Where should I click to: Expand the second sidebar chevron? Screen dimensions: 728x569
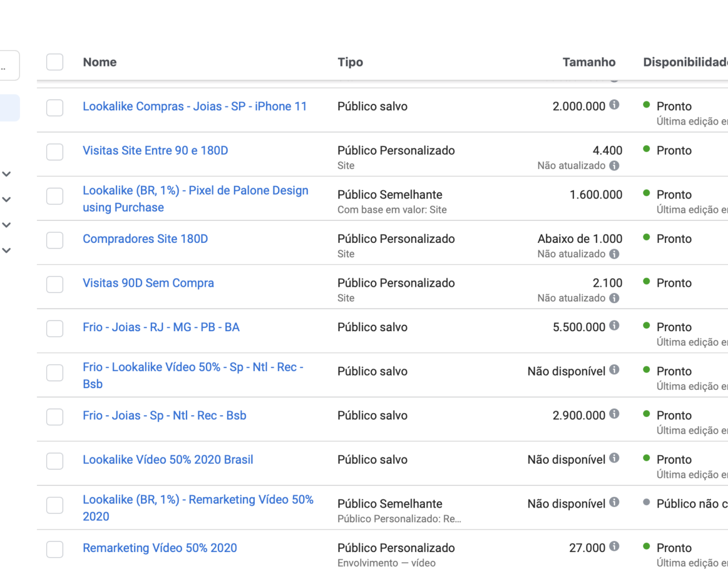7,200
